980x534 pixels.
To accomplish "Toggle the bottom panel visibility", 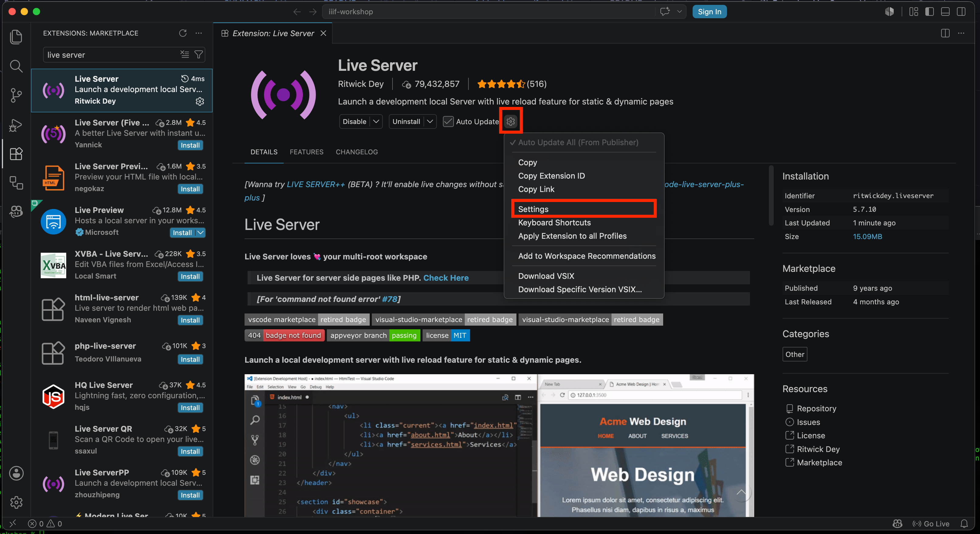I will pyautogui.click(x=945, y=12).
